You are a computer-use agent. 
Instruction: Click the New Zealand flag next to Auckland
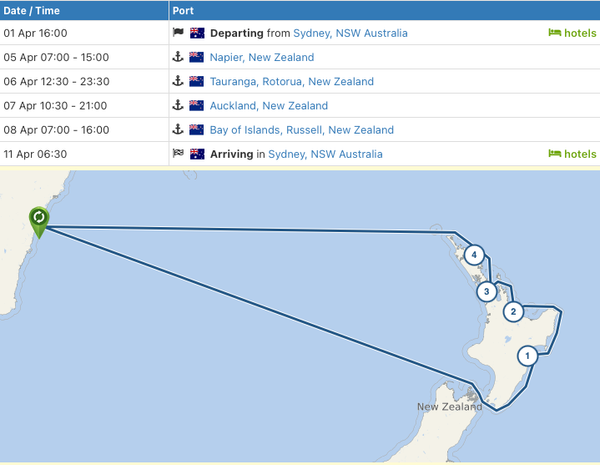tap(196, 105)
